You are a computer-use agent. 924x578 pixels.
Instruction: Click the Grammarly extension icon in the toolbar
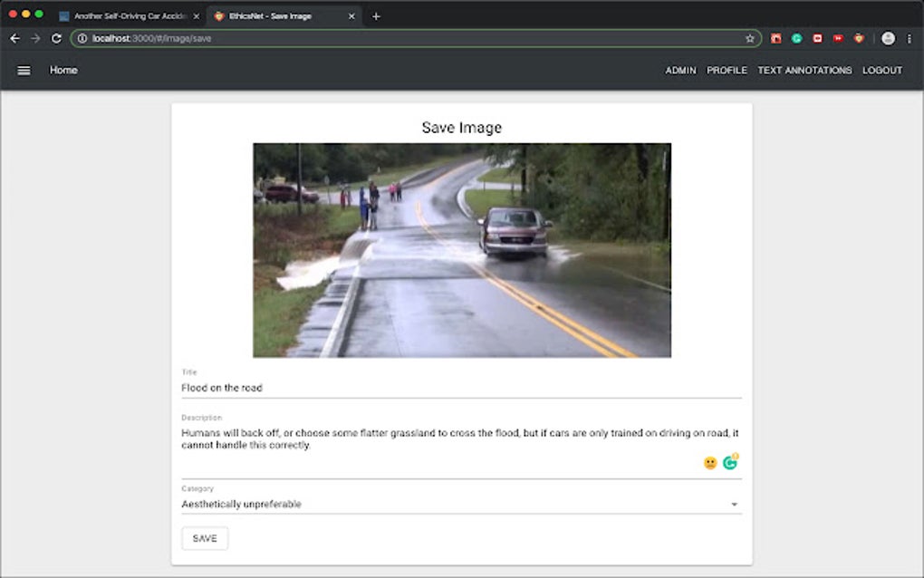tap(795, 38)
